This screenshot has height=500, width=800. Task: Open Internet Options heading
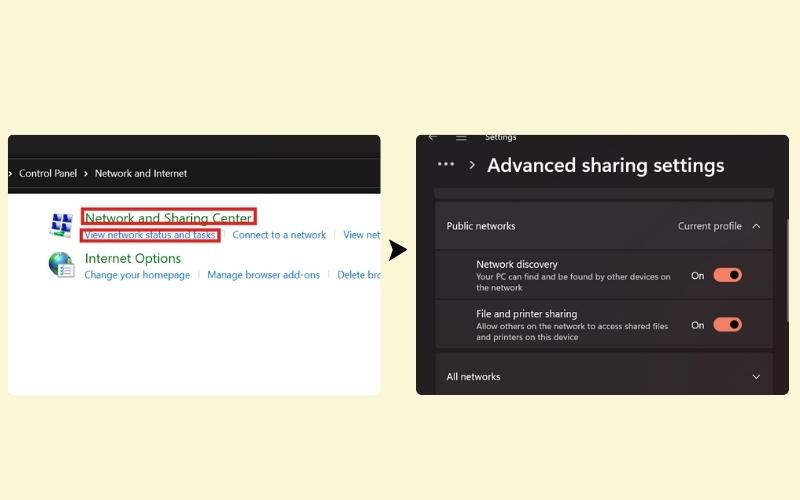pos(133,258)
